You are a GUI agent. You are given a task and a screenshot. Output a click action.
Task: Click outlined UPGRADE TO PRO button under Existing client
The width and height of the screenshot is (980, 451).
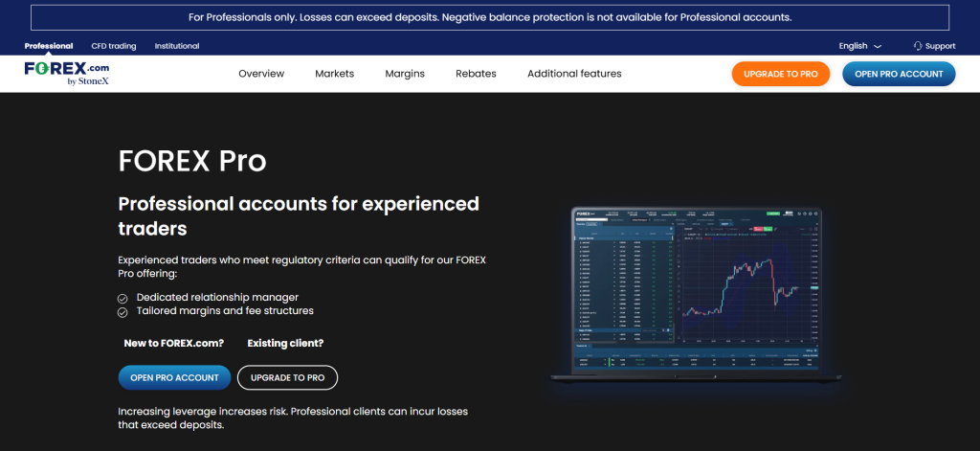point(287,378)
